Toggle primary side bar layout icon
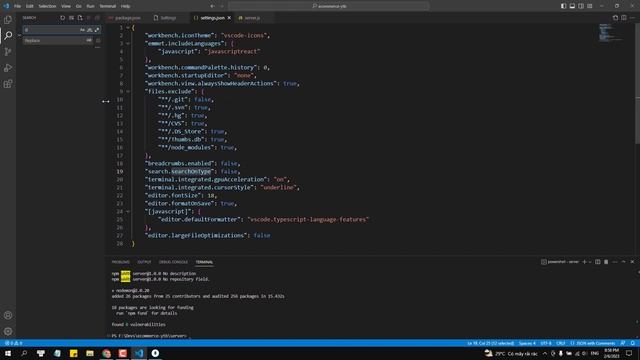 (x=563, y=6)
